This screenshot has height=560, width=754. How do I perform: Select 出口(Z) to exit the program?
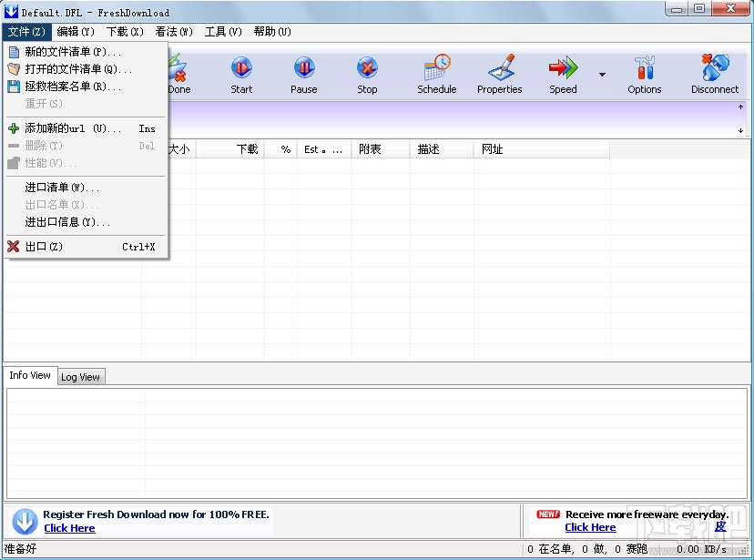(43, 246)
